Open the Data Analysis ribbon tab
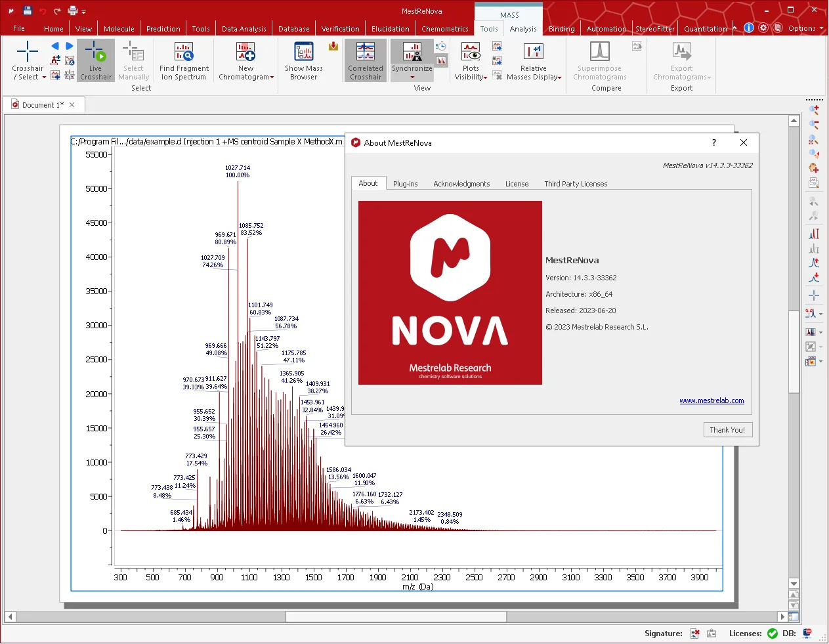This screenshot has width=829, height=644. pyautogui.click(x=244, y=29)
